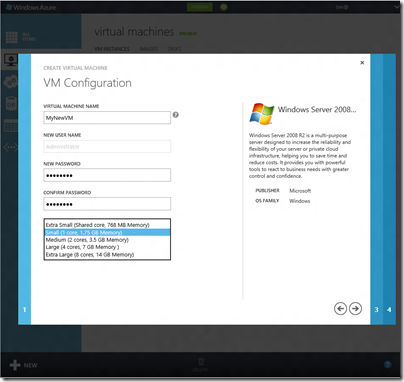Screen dimensions: 404x382
Task: Click the New User Name Administrator field
Action: [x=107, y=147]
